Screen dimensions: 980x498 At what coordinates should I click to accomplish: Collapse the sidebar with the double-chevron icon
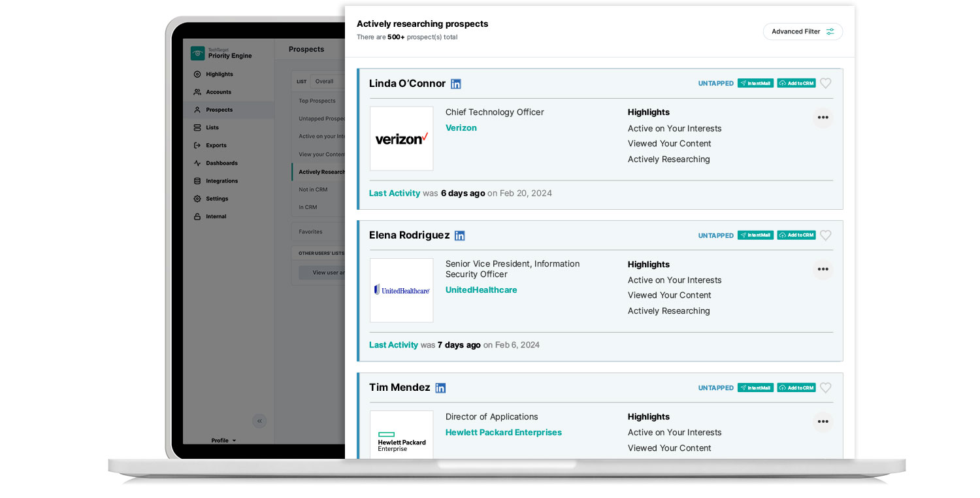[x=259, y=421]
